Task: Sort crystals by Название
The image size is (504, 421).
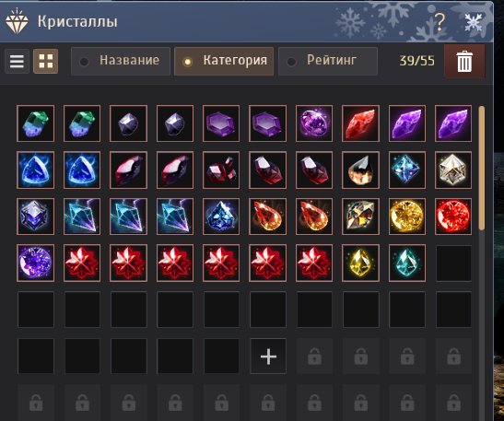Action: coord(121,61)
